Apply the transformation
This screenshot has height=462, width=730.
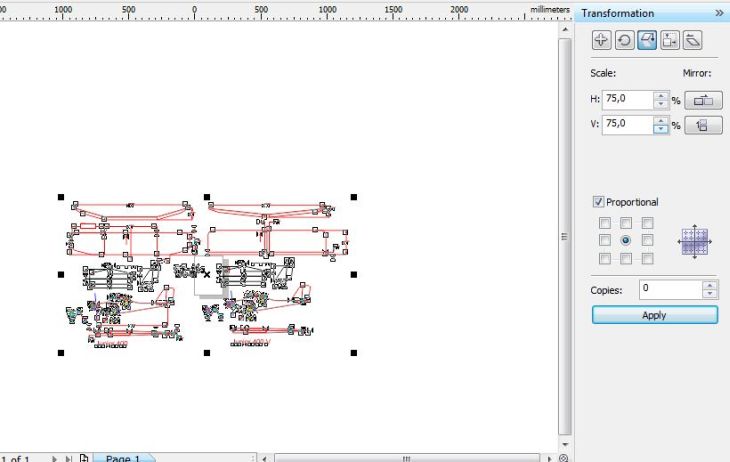tap(655, 315)
